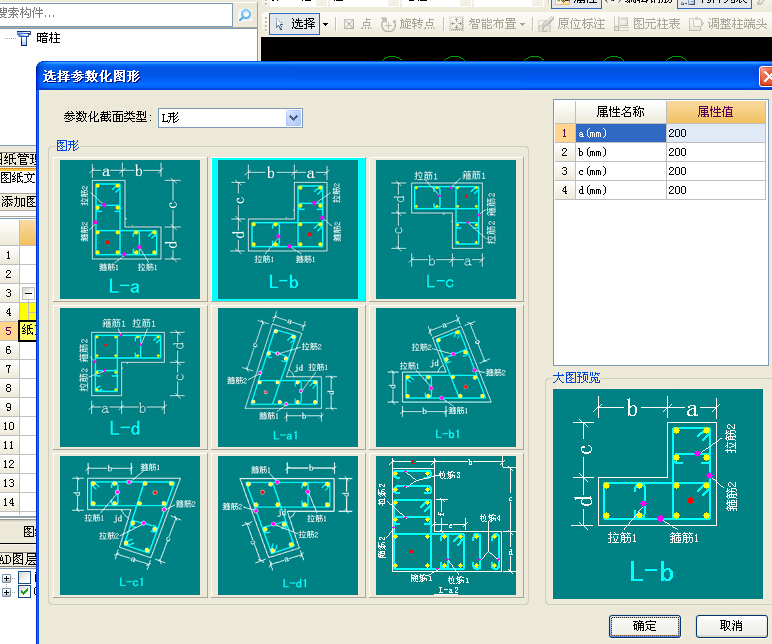Viewport: 772px width, 644px height.
Task: Toggle the checked CAD layer checkbox
Action: pyautogui.click(x=25, y=591)
